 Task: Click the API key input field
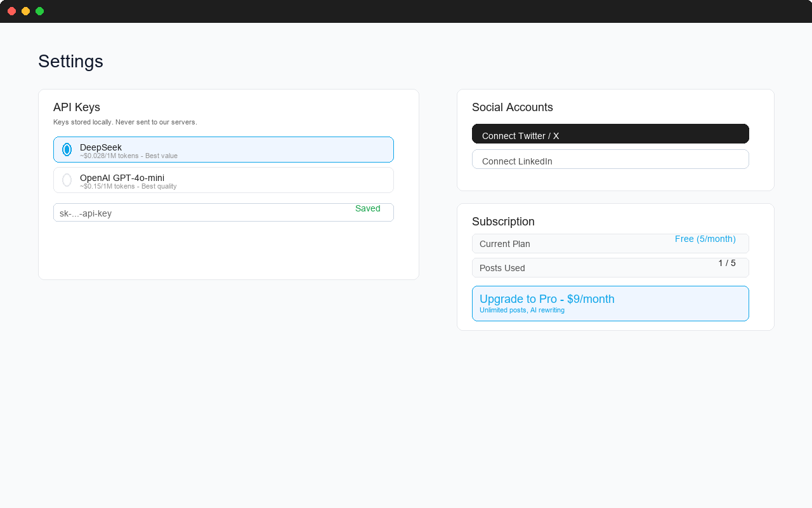pos(223,213)
